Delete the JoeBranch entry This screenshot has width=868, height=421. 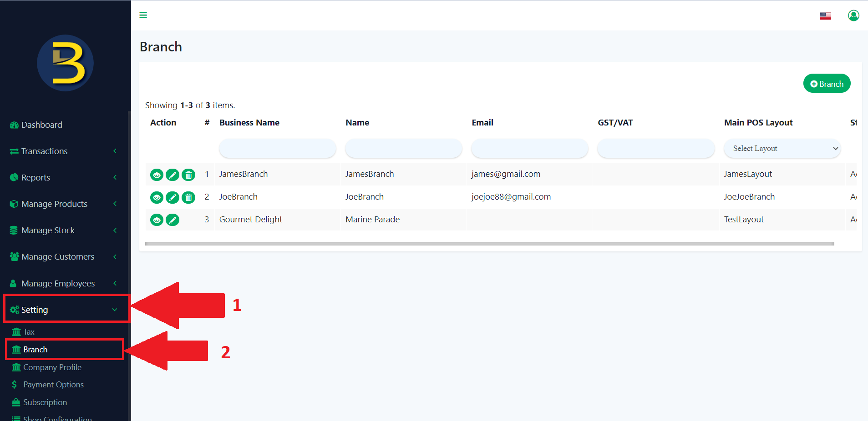click(x=188, y=197)
